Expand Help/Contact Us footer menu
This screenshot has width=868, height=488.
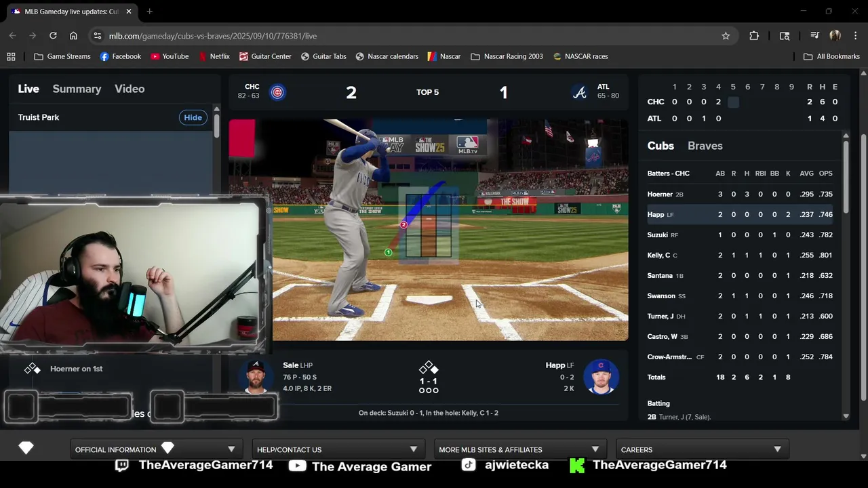pyautogui.click(x=337, y=449)
